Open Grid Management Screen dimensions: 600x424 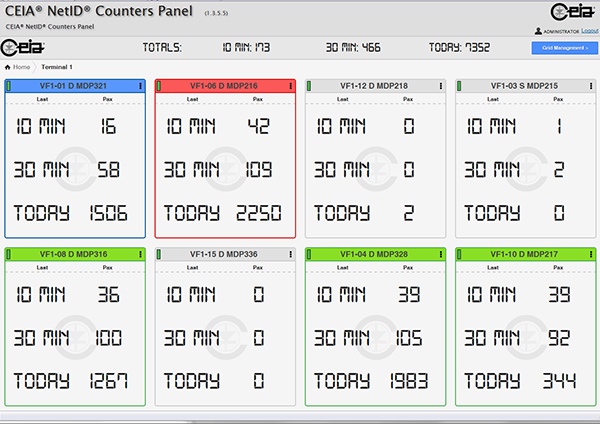click(x=565, y=48)
